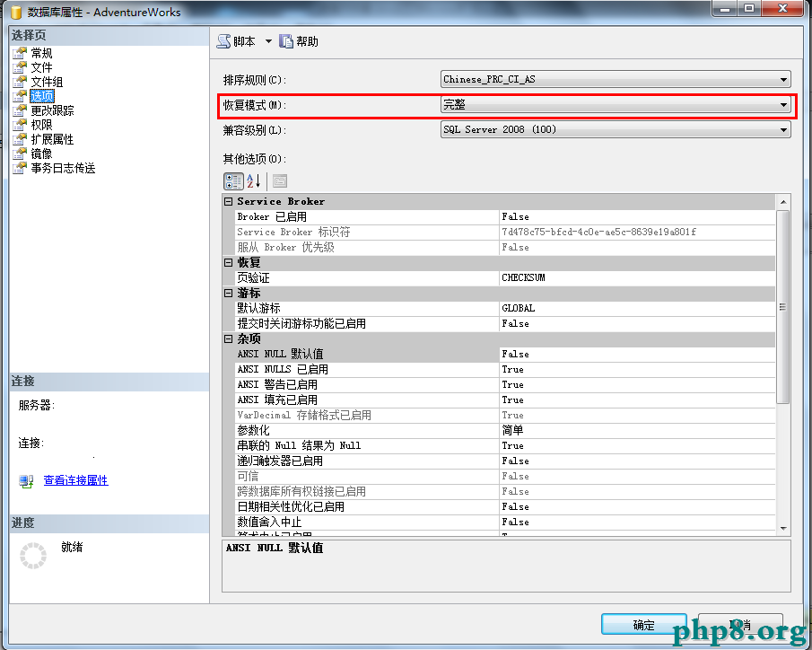Screen dimensions: 812x650
Task: Click the 帮助 help icon
Action: coord(286,41)
